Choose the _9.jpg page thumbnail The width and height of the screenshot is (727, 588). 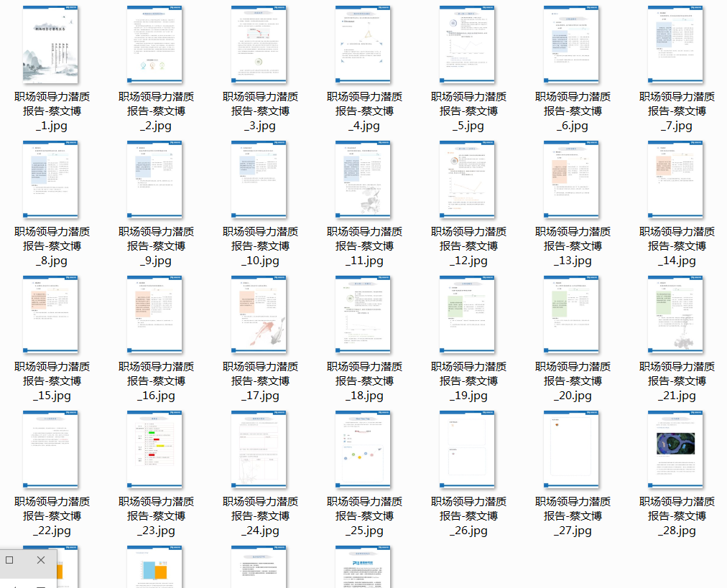coord(155,179)
